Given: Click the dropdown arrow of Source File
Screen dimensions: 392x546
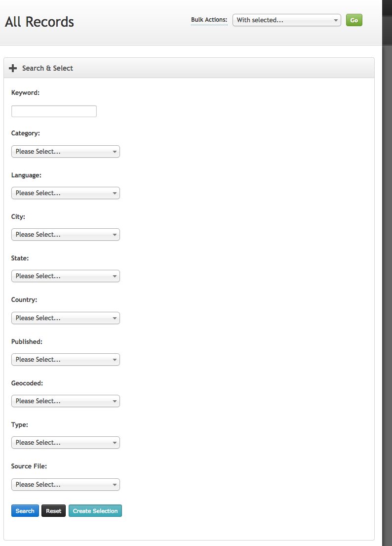Looking at the screenshot, I should pyautogui.click(x=115, y=485).
